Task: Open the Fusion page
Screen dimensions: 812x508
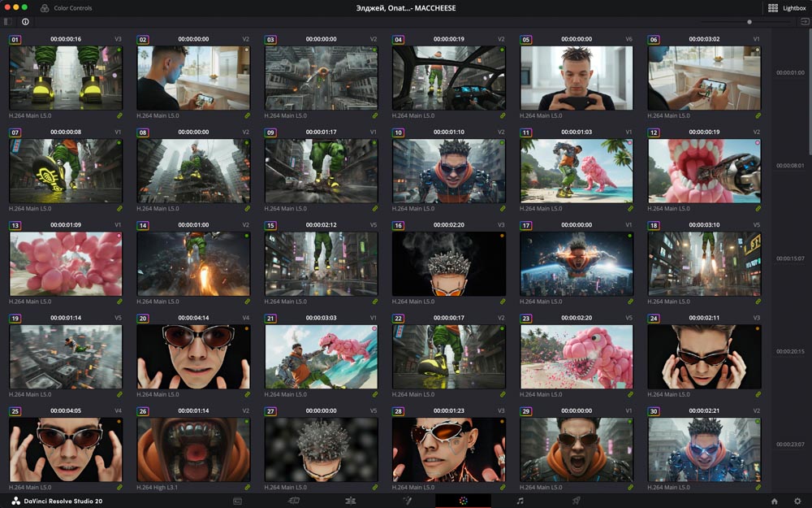Action: click(x=407, y=501)
